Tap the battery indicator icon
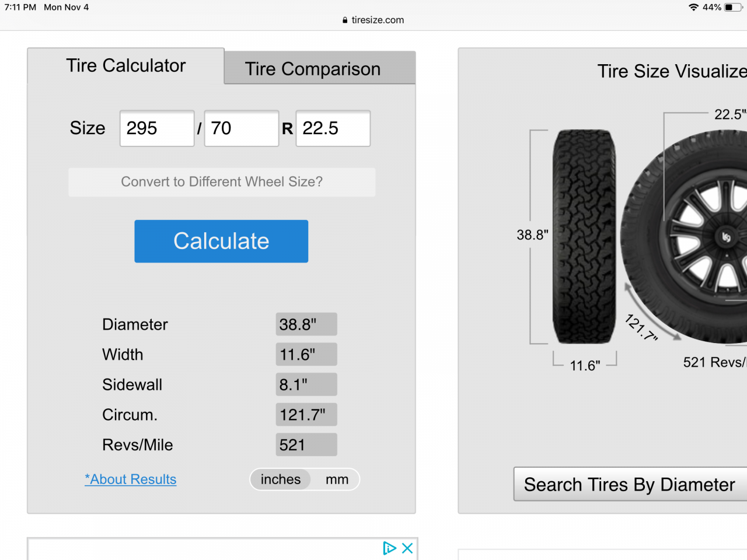The height and width of the screenshot is (560, 747). (x=734, y=8)
